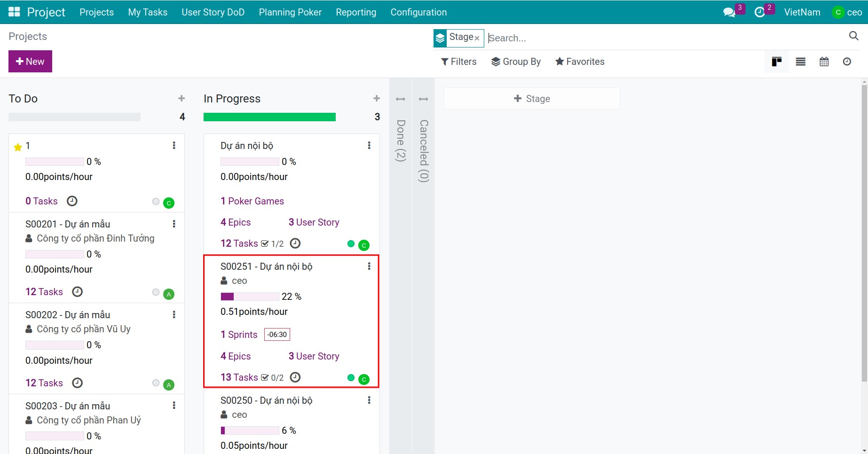This screenshot has width=868, height=454.
Task: Toggle green status dot on first Dự án nội bộ card
Action: pyautogui.click(x=351, y=243)
